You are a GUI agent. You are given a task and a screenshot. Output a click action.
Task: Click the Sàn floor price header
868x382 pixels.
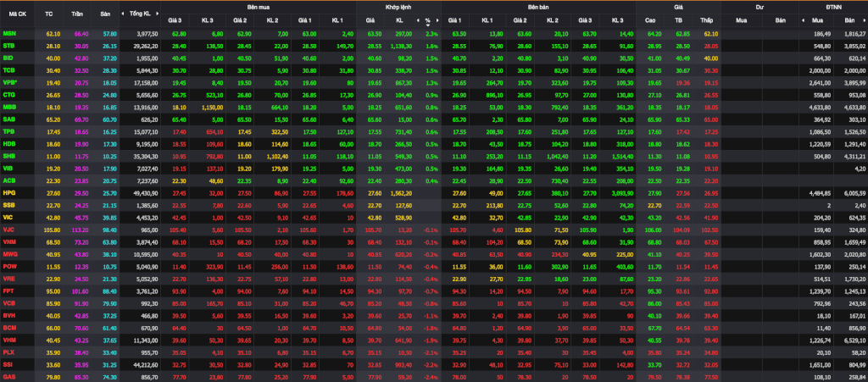tap(105, 14)
